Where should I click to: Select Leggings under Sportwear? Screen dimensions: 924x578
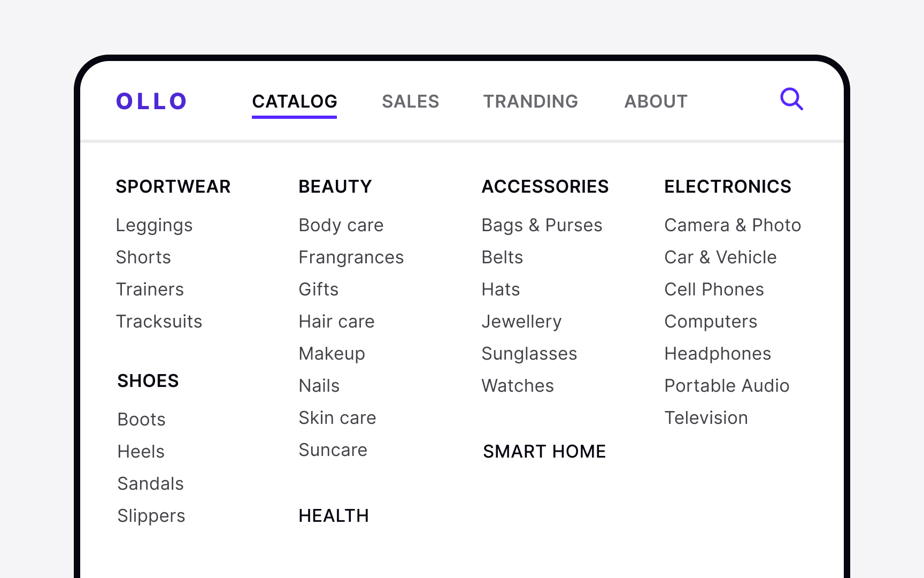pos(154,225)
